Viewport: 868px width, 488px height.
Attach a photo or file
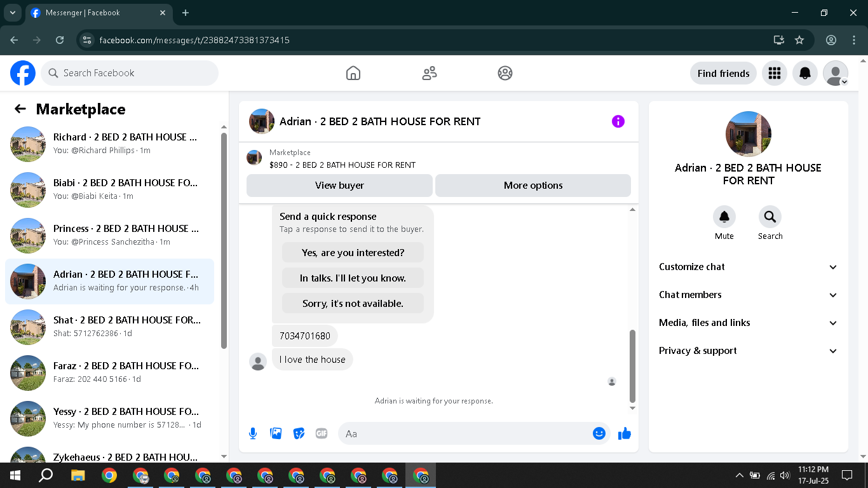click(276, 433)
